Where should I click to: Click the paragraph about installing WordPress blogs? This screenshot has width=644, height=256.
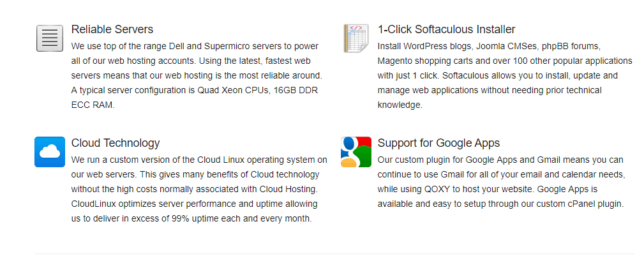click(505, 75)
